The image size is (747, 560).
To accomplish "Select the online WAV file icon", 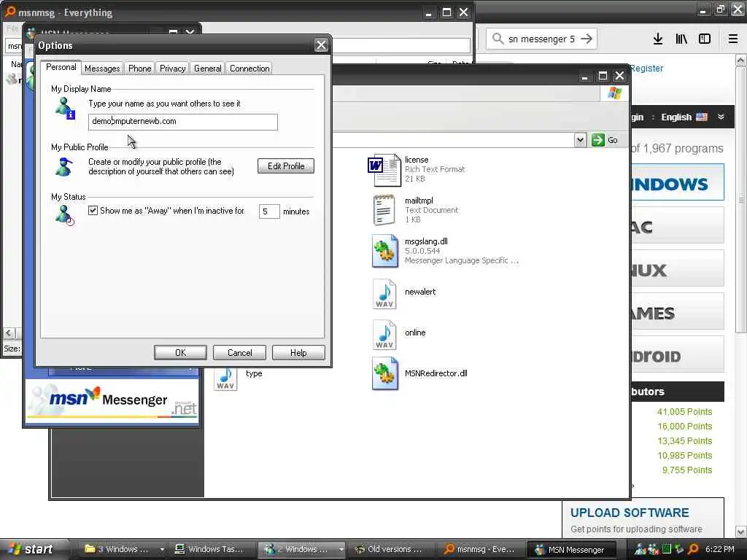I will pos(385,335).
